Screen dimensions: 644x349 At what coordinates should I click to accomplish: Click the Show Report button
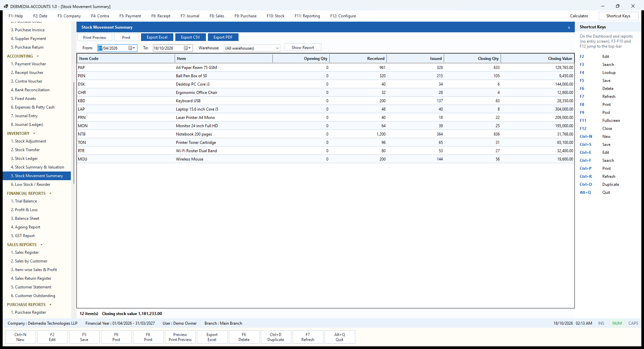click(x=303, y=48)
